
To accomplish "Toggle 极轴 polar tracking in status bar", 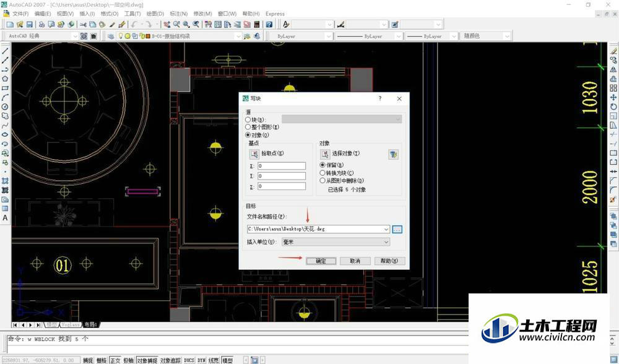I will click(x=129, y=360).
